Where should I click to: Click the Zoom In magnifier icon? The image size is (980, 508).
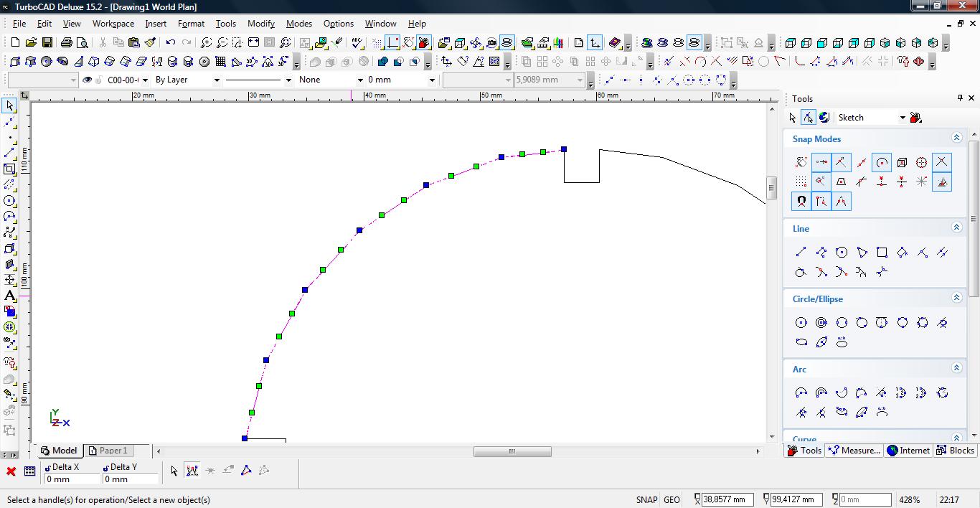[x=206, y=43]
